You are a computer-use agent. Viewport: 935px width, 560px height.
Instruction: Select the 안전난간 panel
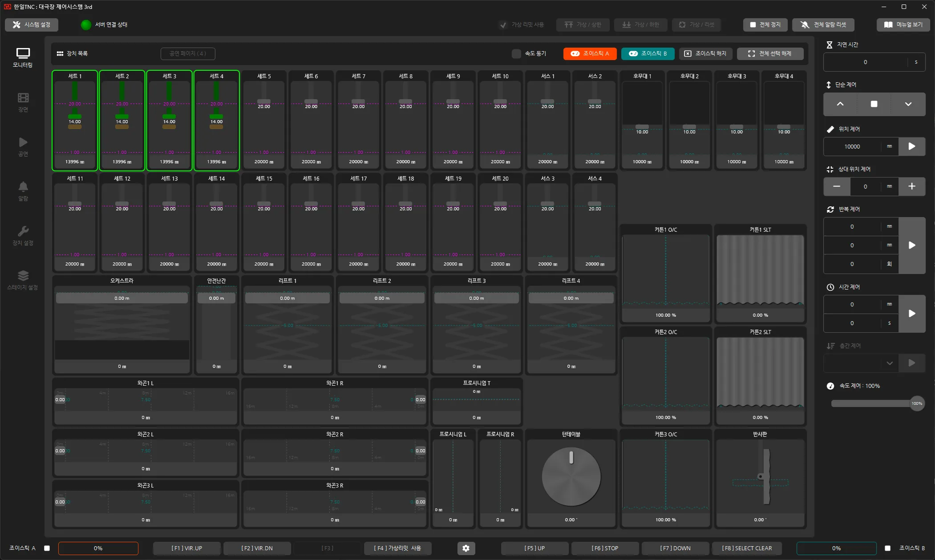point(216,325)
